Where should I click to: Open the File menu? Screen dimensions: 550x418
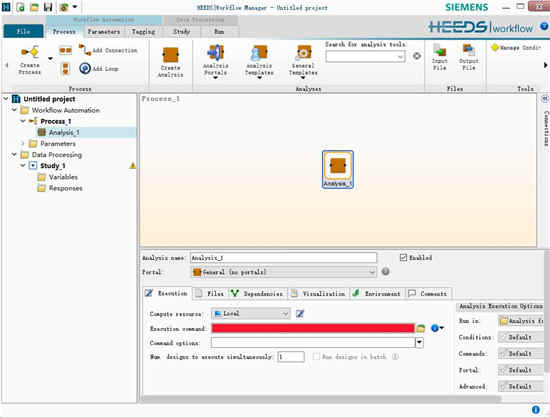tap(24, 31)
